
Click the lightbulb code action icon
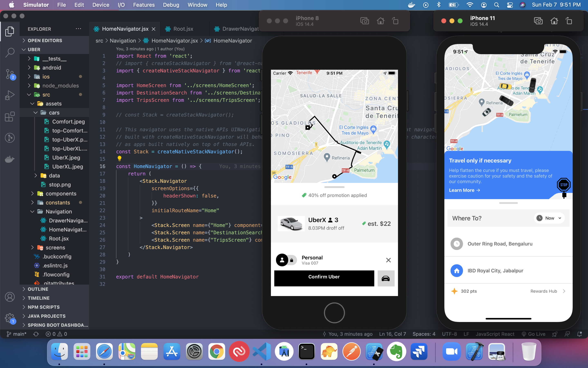(119, 159)
